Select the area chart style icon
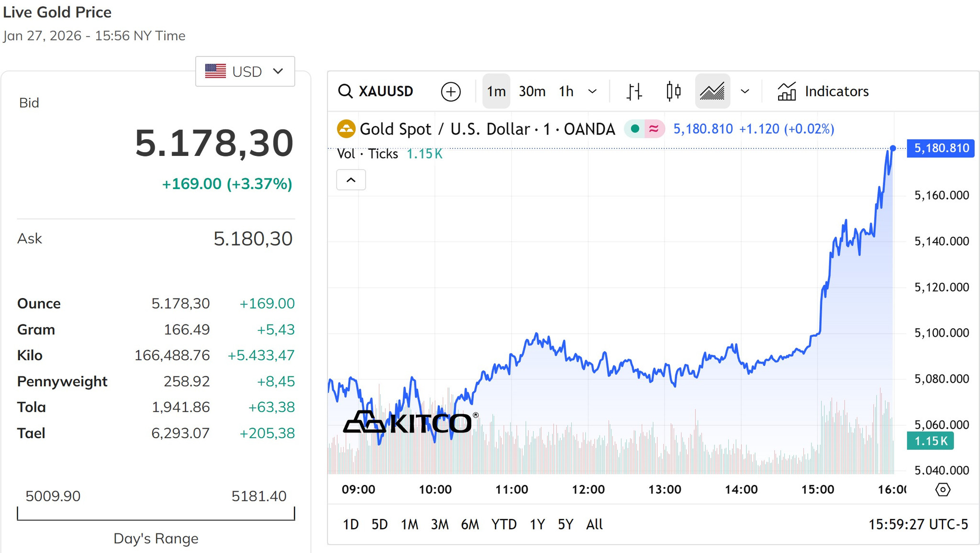 [713, 91]
